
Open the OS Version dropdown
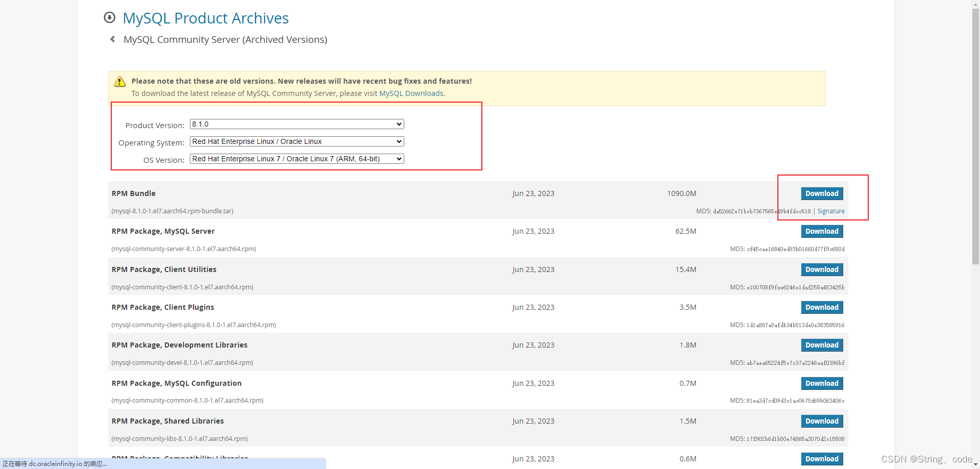coord(297,159)
